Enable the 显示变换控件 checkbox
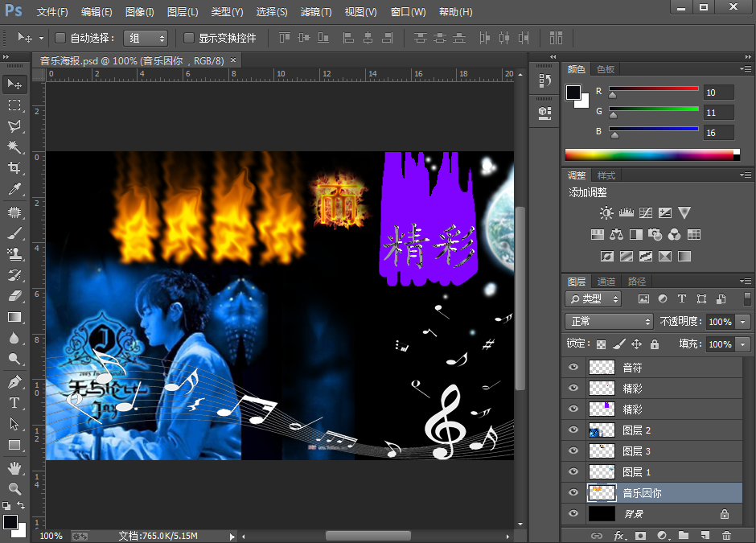 [189, 38]
